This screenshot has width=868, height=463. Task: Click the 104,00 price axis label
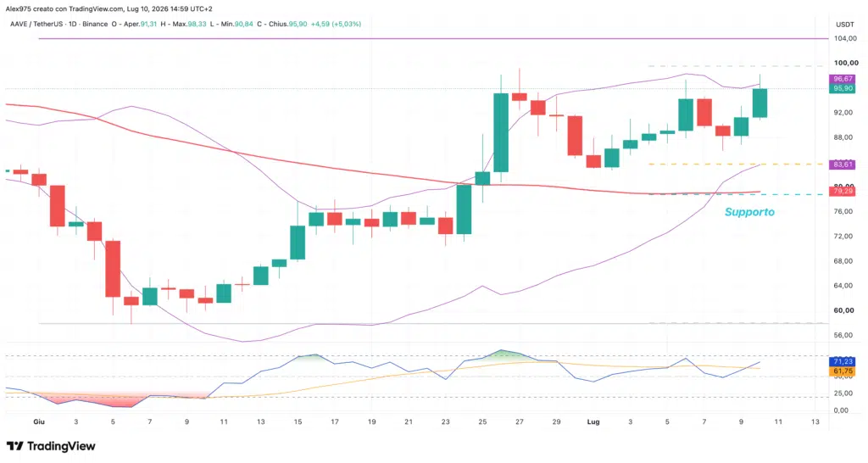pyautogui.click(x=846, y=38)
